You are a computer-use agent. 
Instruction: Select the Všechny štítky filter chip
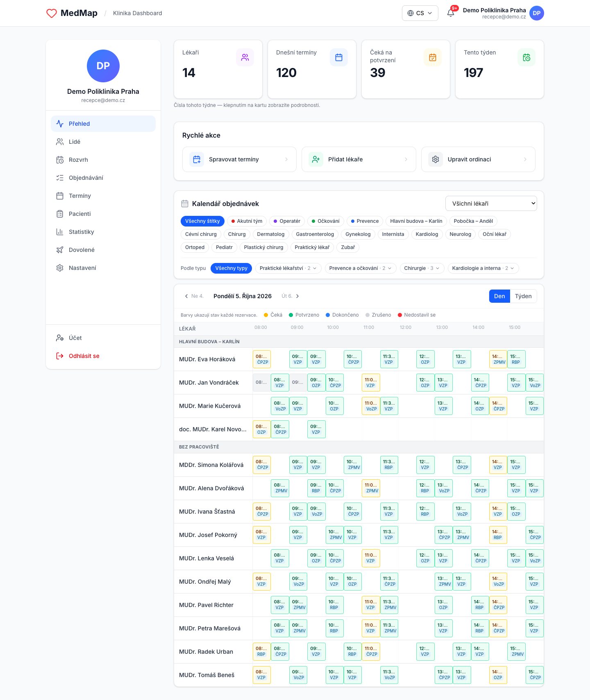202,221
